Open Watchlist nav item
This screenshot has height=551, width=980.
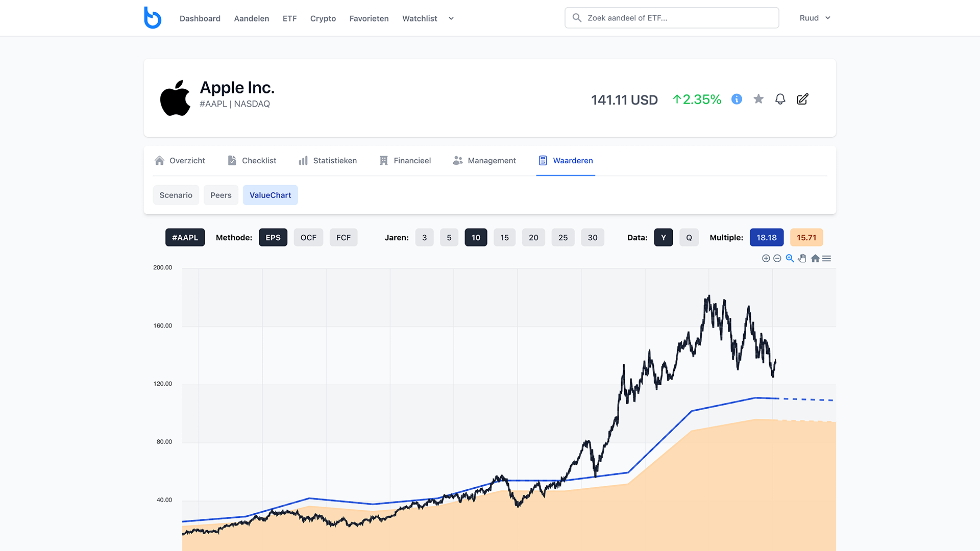click(420, 18)
